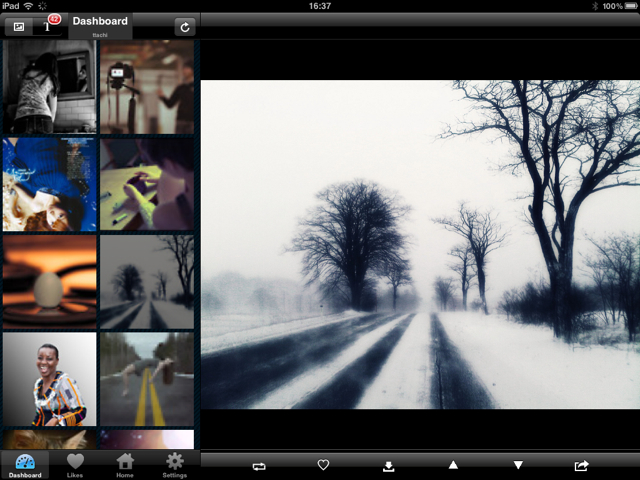The width and height of the screenshot is (640, 480).
Task: Open the Settings tab
Action: (x=175, y=465)
